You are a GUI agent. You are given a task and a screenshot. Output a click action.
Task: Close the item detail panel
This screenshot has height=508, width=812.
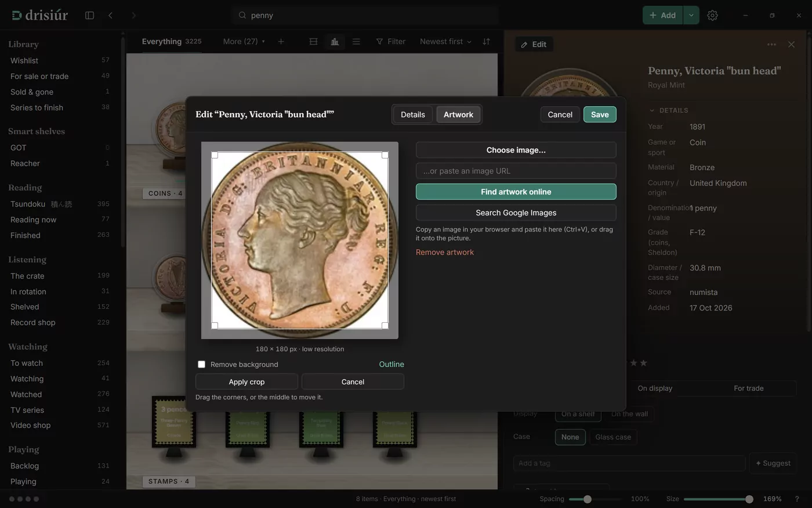tap(791, 44)
